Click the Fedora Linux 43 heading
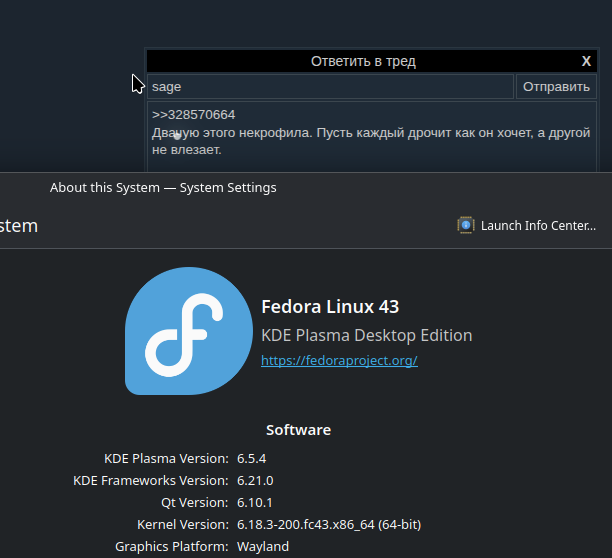This screenshot has height=558, width=612. [330, 306]
